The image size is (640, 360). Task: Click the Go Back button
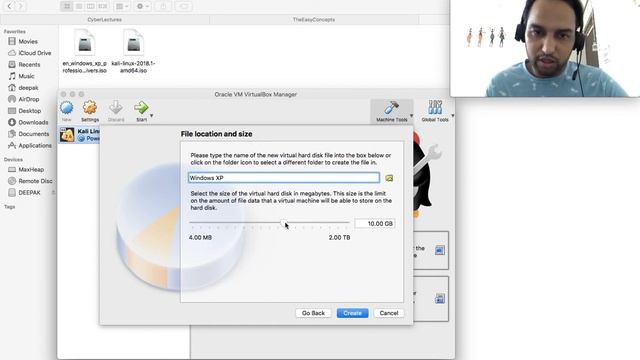(313, 313)
